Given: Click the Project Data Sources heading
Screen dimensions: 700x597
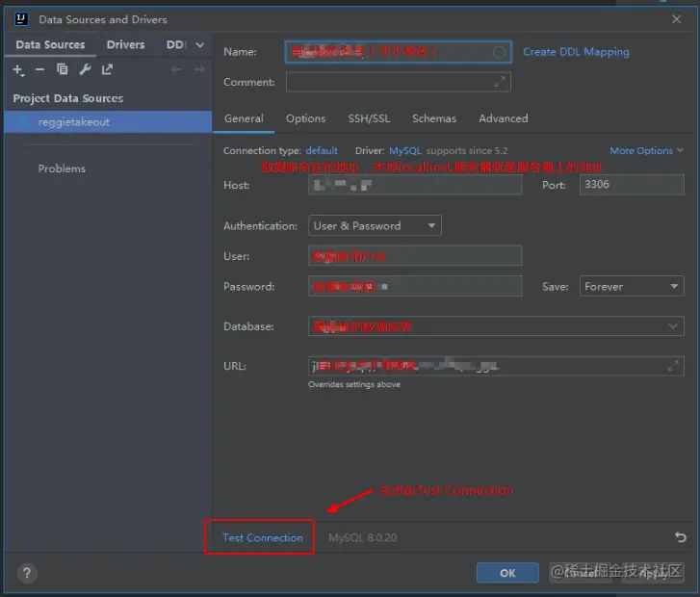Looking at the screenshot, I should pyautogui.click(x=67, y=98).
